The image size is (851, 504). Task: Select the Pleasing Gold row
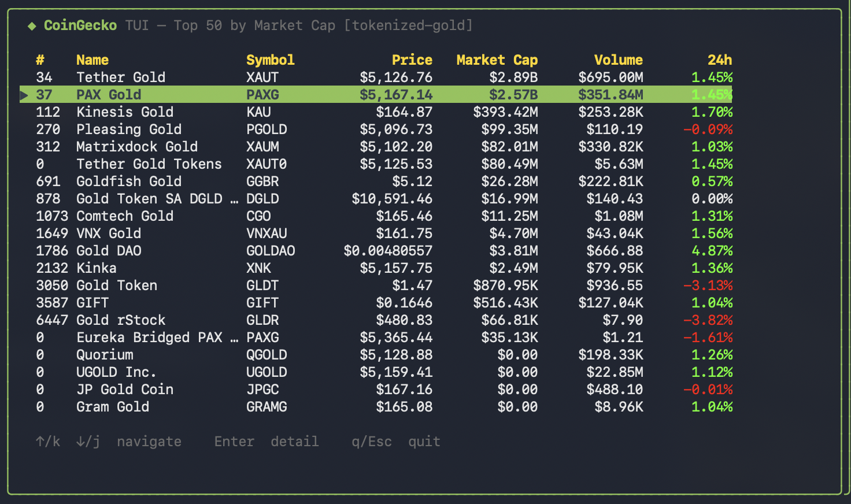pyautogui.click(x=376, y=129)
